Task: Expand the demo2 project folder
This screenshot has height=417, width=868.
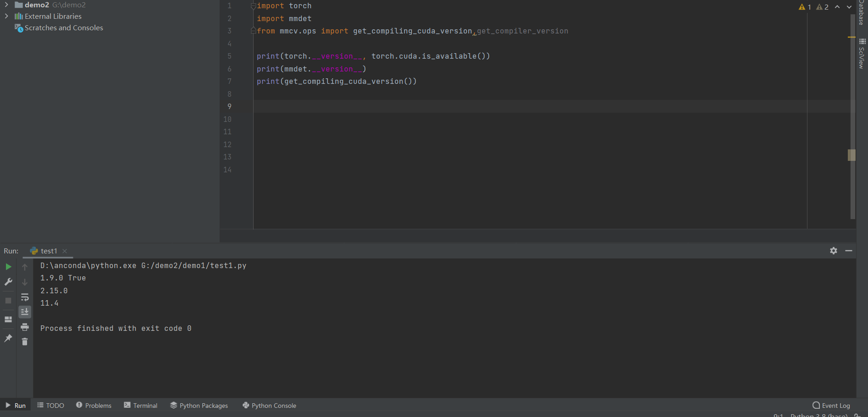Action: point(6,5)
